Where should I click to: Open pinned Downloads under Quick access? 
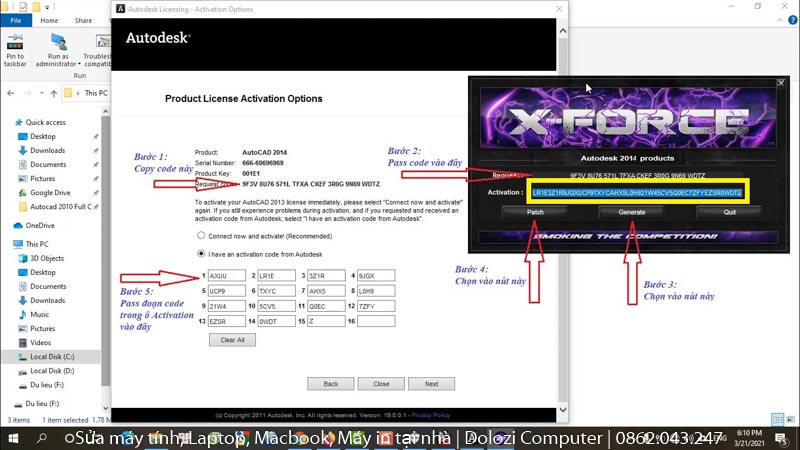click(x=47, y=151)
